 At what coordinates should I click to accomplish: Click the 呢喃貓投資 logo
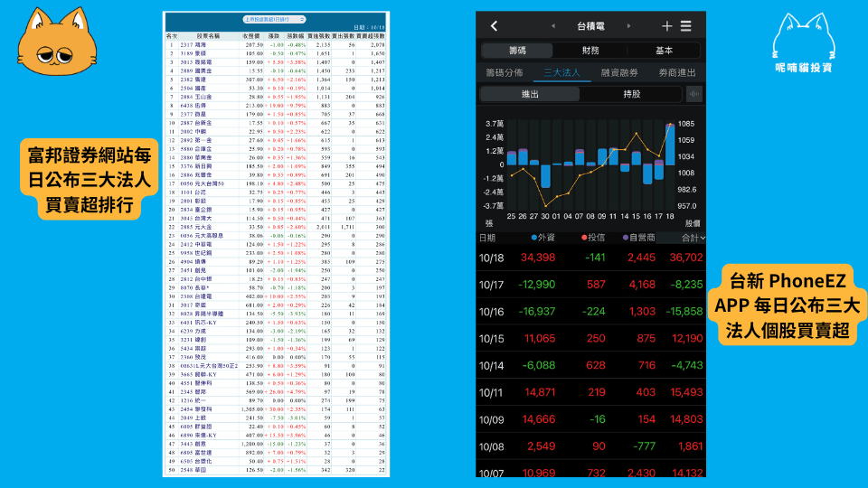[x=804, y=42]
